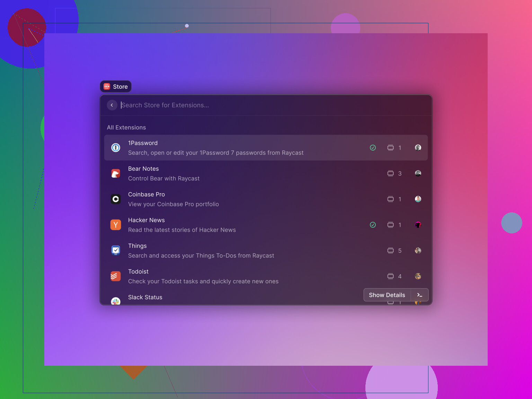Select the Todoist extension row
The image size is (532, 399).
pyautogui.click(x=242, y=276)
